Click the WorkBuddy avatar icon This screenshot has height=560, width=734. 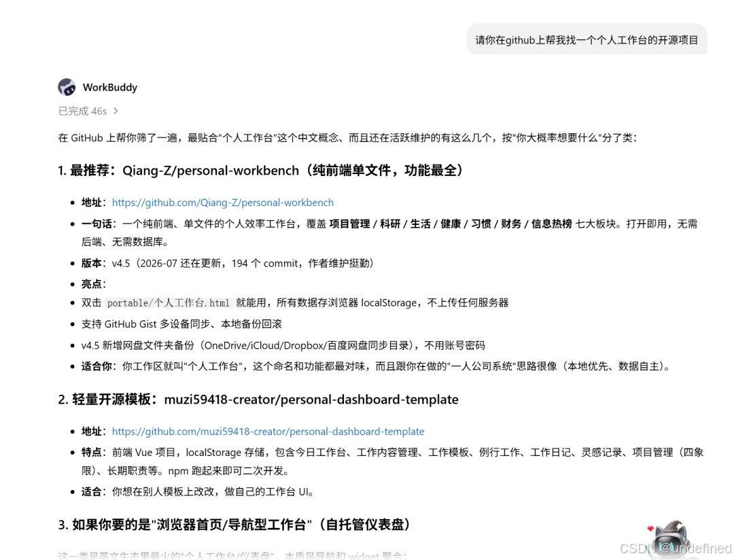click(x=67, y=87)
